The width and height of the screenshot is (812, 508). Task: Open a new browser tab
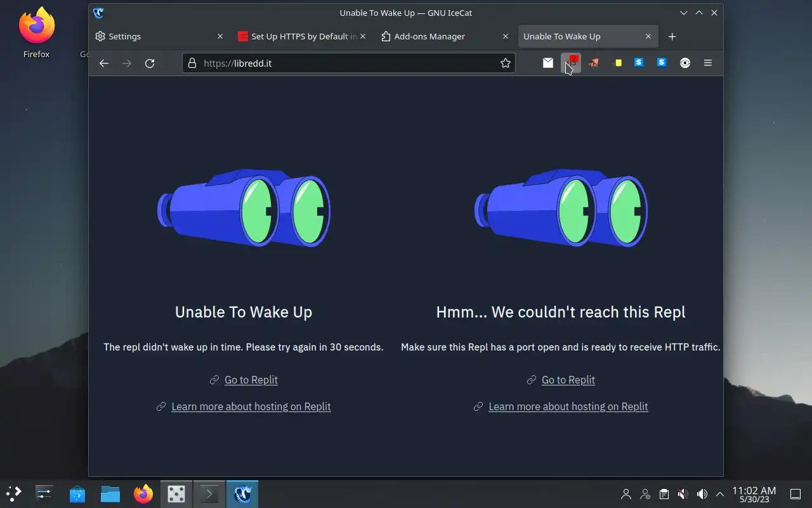pyautogui.click(x=672, y=36)
